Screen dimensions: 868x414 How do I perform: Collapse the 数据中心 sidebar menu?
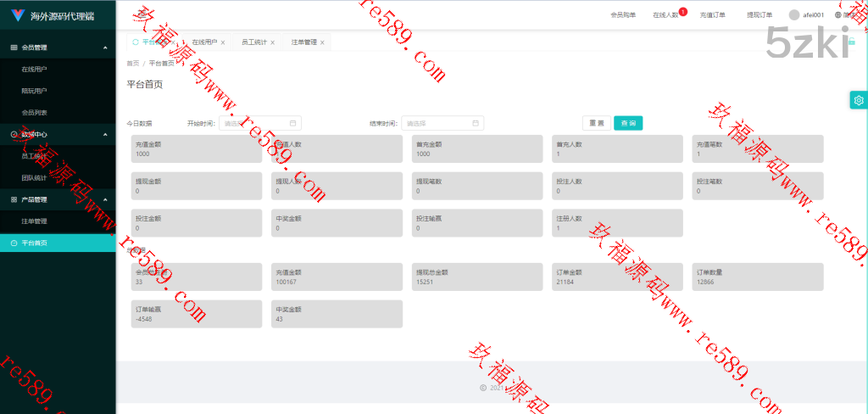[104, 134]
